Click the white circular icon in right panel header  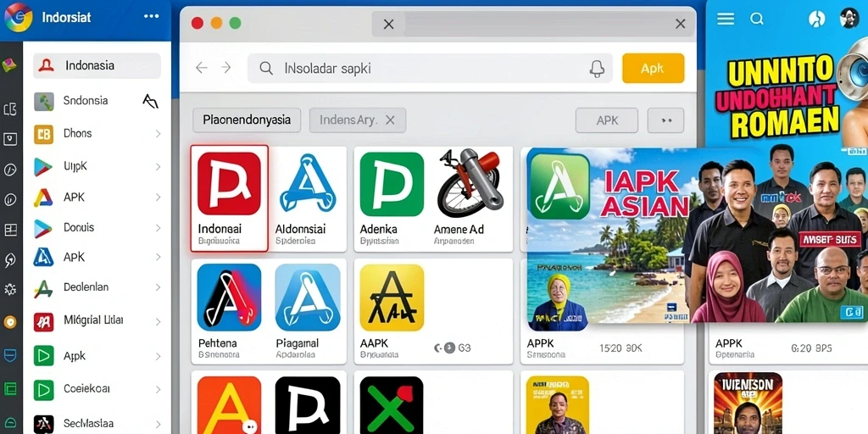816,19
